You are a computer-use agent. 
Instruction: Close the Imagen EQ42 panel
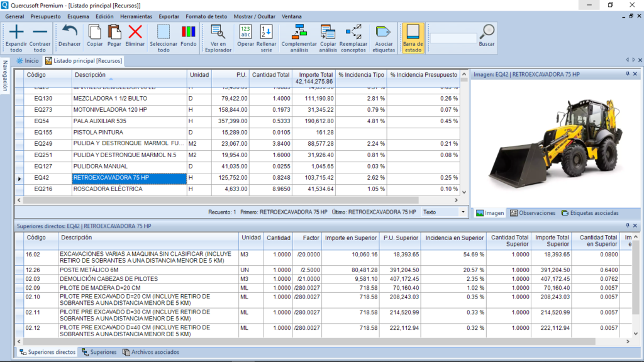coord(635,74)
